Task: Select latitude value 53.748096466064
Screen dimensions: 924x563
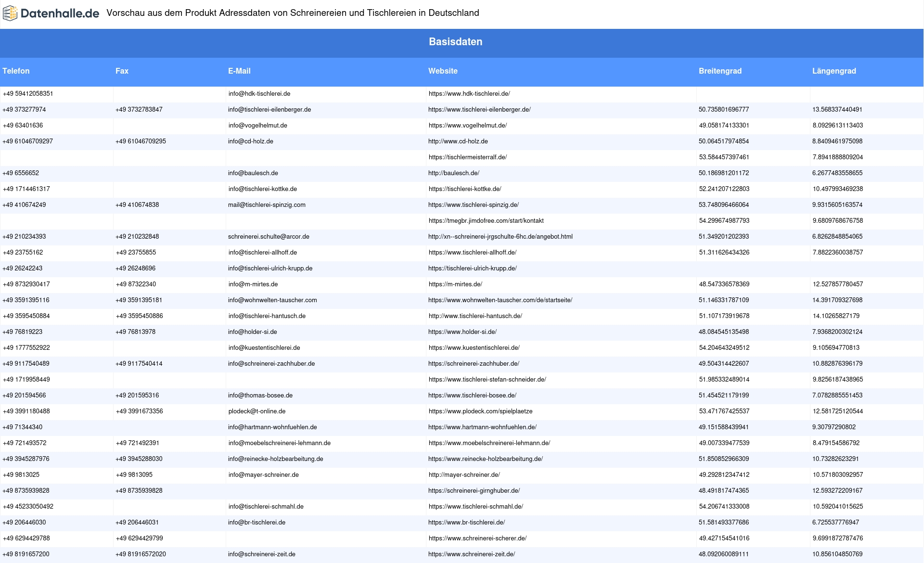Action: coord(724,205)
